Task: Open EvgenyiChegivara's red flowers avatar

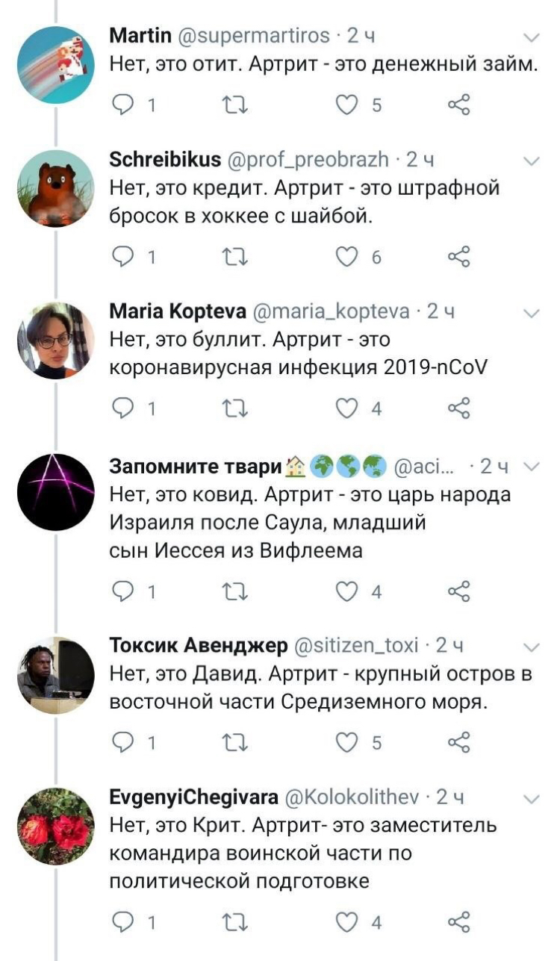Action: 55,827
